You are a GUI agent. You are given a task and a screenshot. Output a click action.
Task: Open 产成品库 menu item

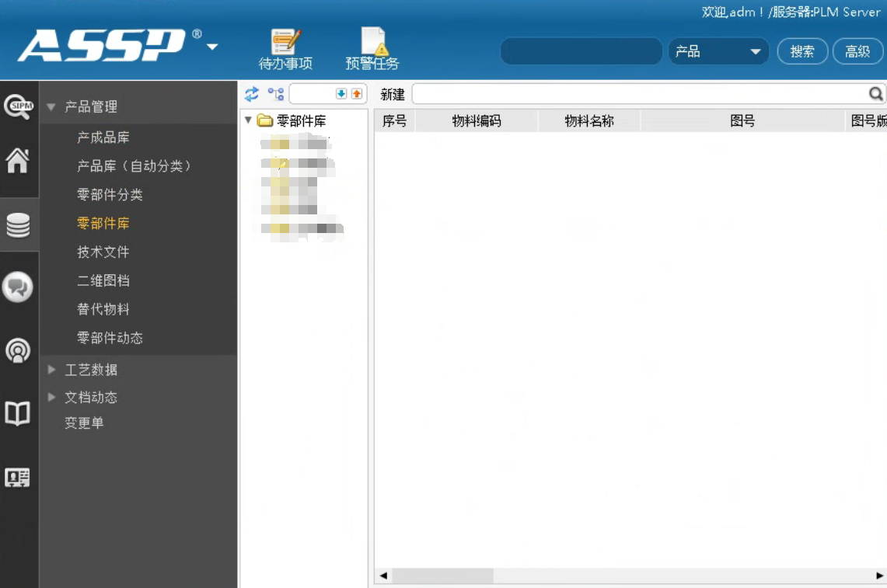click(103, 137)
